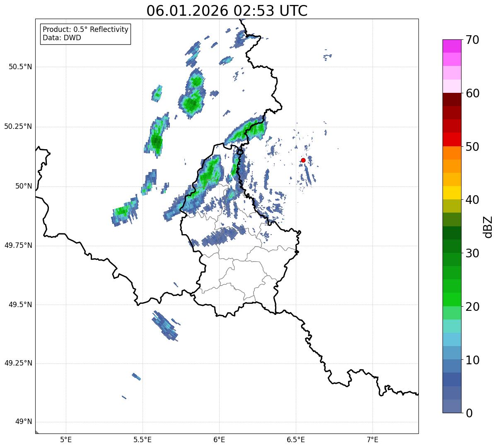Click the colorbar value 60
Viewport: 498px width, 448px height.
pos(472,93)
